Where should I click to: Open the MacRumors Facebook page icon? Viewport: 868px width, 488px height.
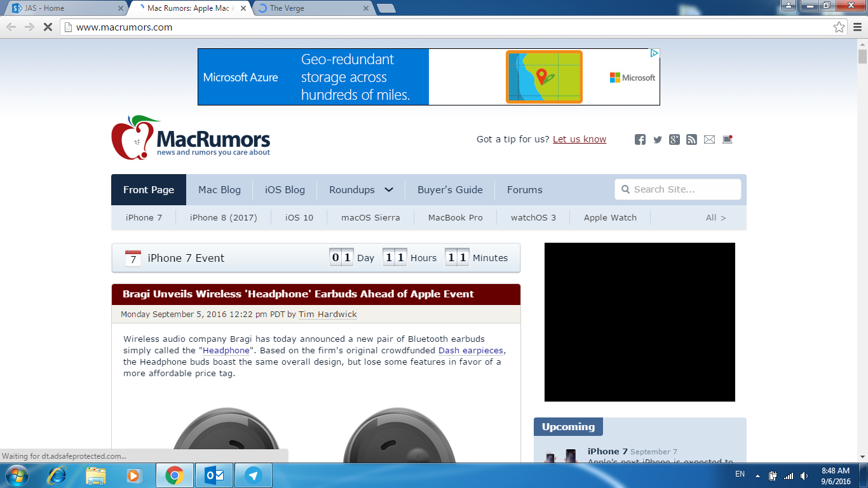pyautogui.click(x=640, y=139)
